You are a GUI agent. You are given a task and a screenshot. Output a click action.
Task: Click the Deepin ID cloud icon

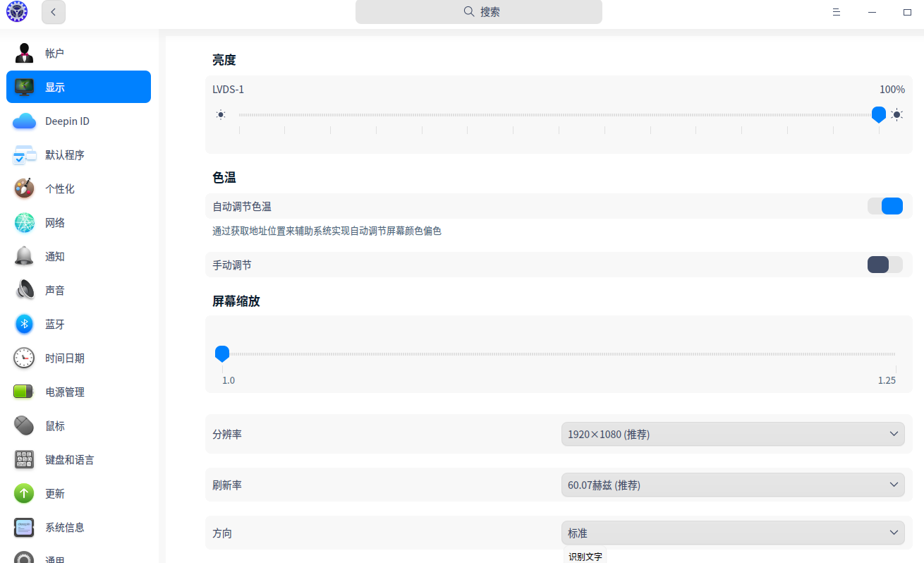(x=24, y=121)
